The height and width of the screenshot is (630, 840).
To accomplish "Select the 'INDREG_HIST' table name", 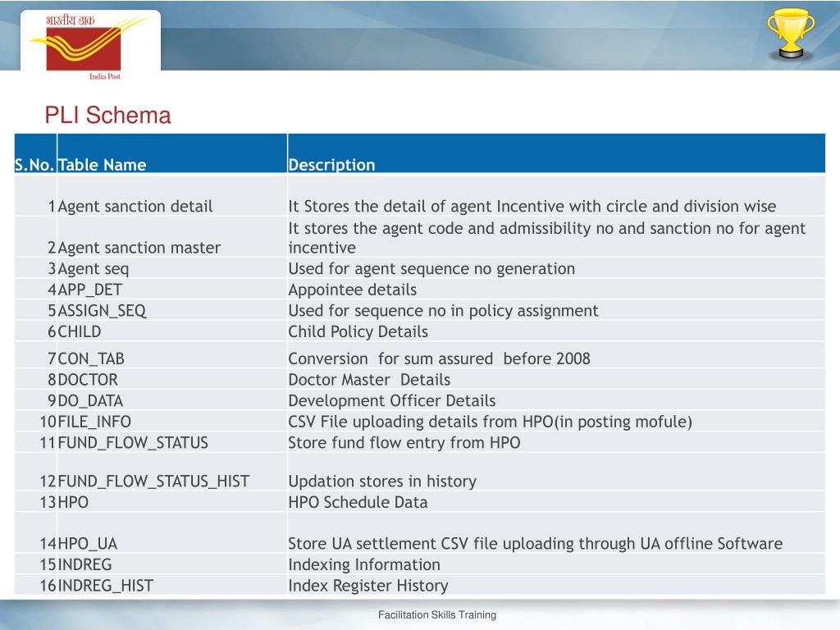I will coord(106,586).
